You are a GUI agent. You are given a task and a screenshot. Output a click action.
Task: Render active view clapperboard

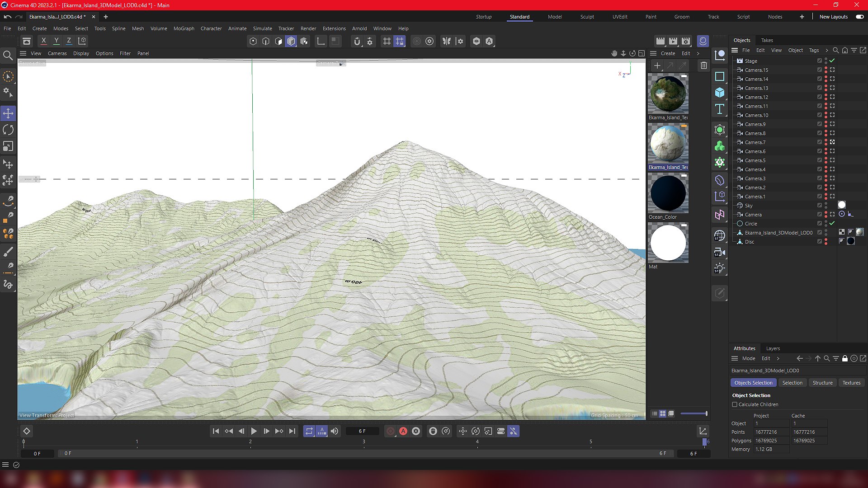660,41
